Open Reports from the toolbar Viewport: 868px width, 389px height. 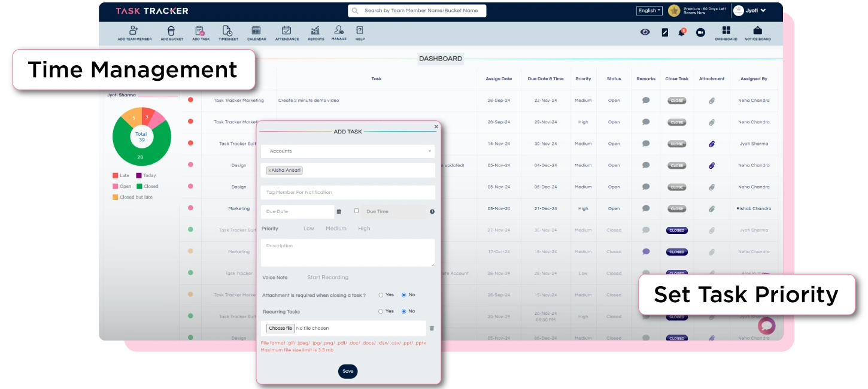point(316,33)
